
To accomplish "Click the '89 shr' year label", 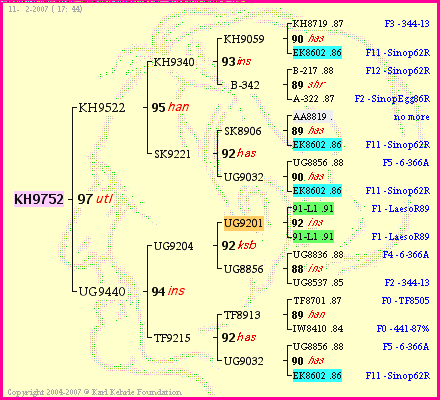I will [308, 85].
